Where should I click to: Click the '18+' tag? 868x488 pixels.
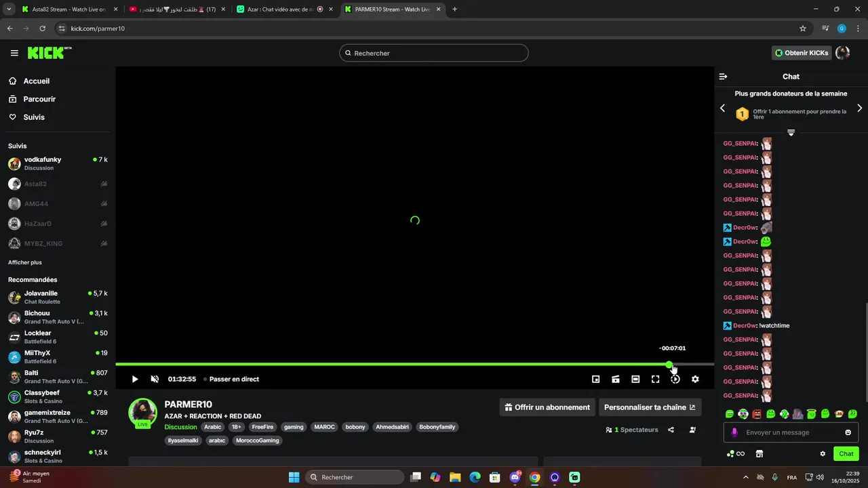(x=236, y=427)
